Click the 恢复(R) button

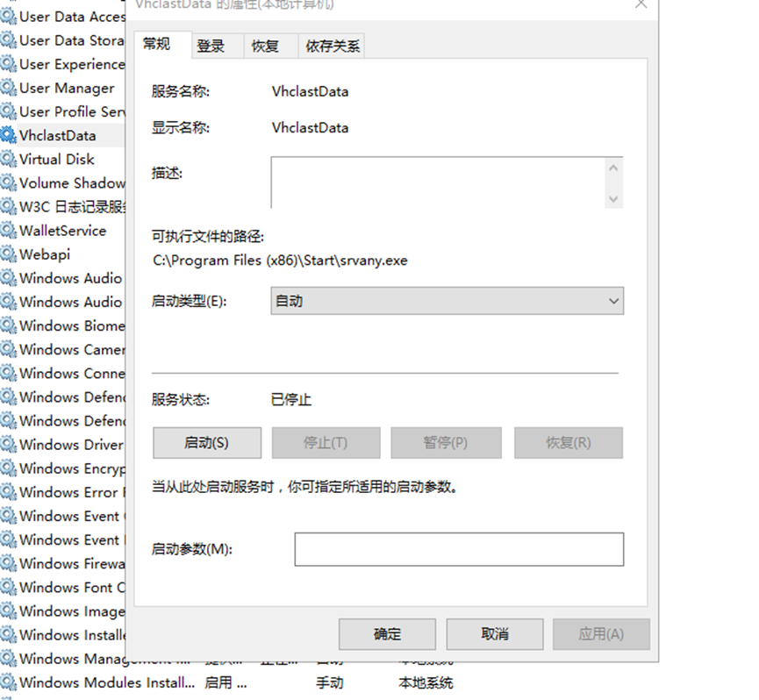(x=569, y=443)
